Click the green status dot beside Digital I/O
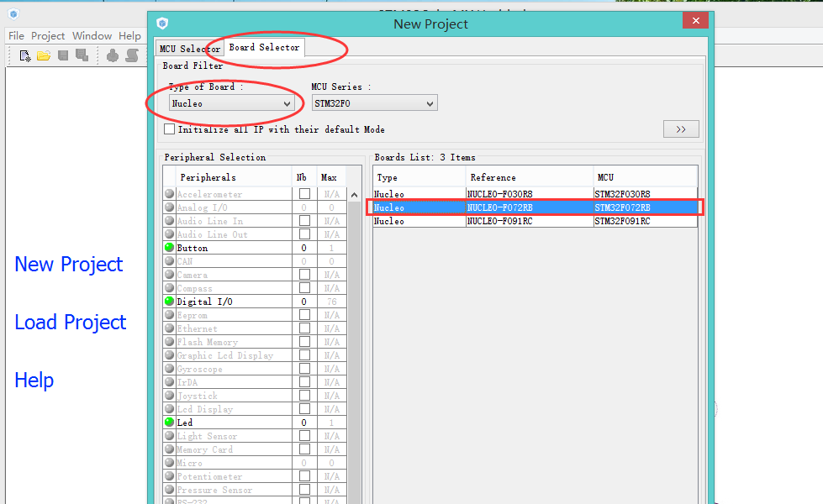The height and width of the screenshot is (504, 823). tap(169, 301)
